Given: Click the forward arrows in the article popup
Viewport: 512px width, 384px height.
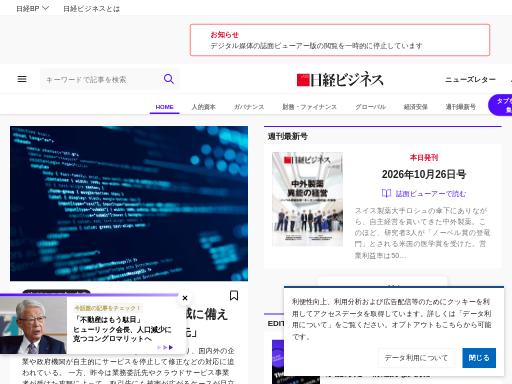Looking at the screenshot, I should point(165,347).
